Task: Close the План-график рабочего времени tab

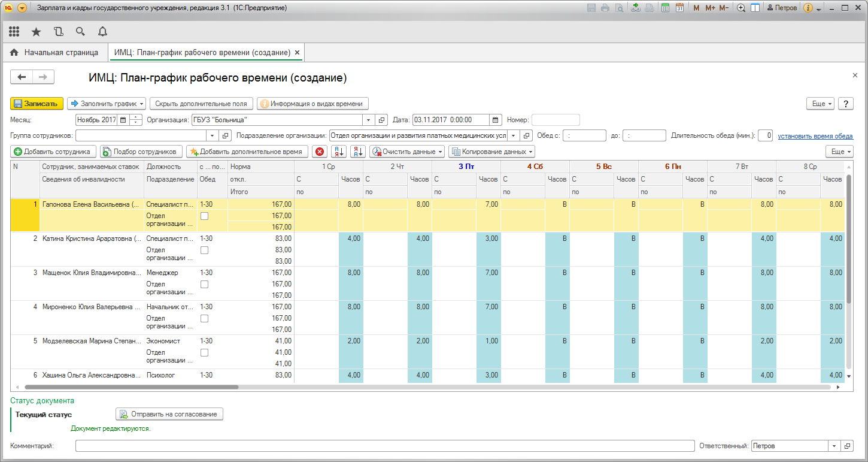Action: click(x=297, y=53)
